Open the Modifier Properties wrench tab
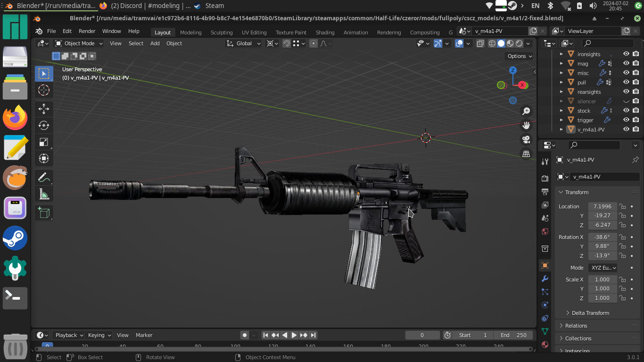 [x=545, y=278]
